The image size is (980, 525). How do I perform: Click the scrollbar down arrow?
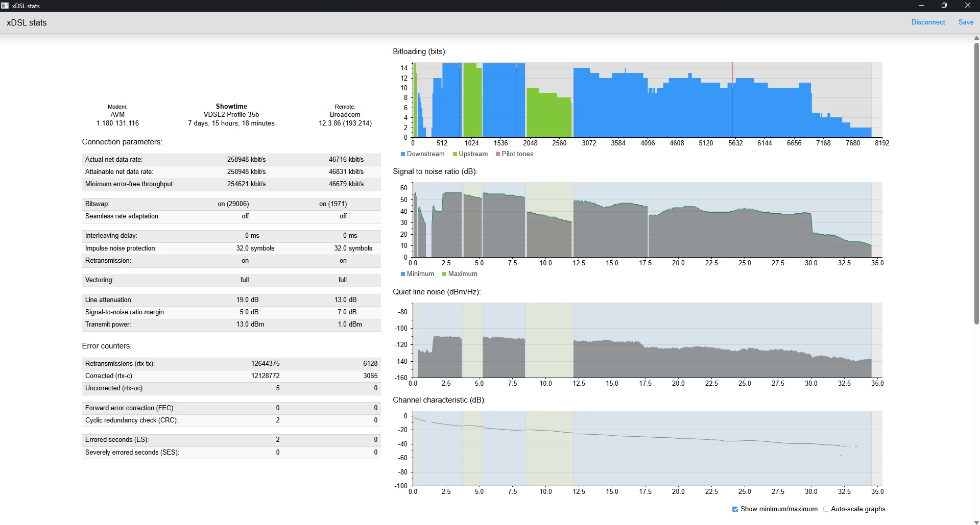[976, 522]
